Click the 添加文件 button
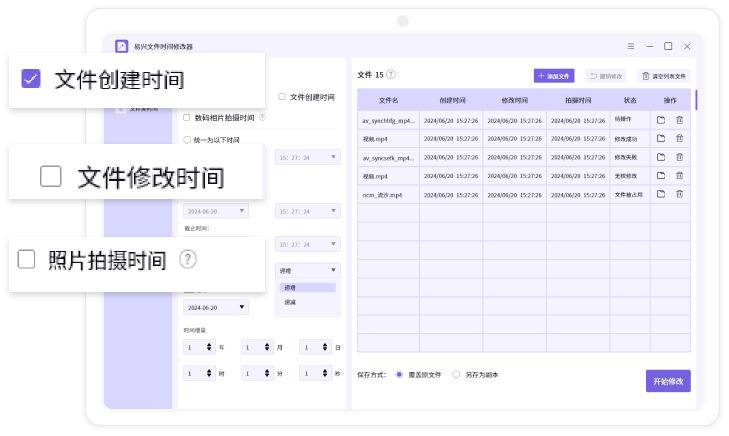The width and height of the screenshot is (729, 436). pos(554,75)
